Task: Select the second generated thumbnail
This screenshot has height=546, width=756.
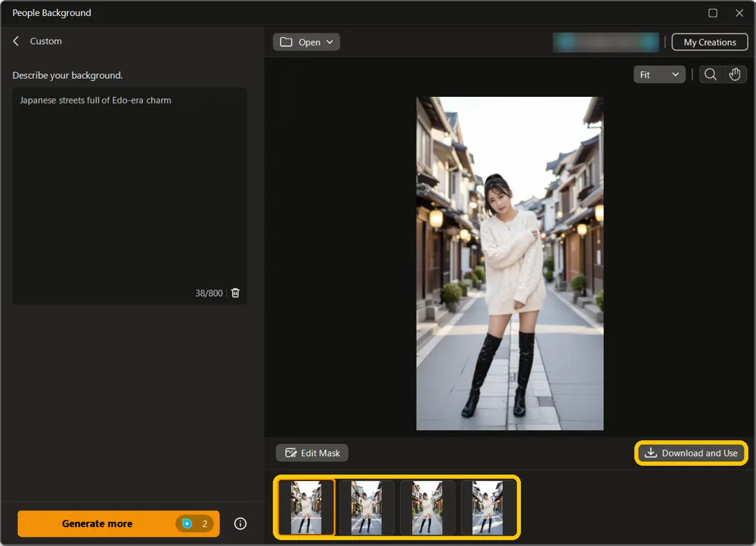Action: click(367, 507)
